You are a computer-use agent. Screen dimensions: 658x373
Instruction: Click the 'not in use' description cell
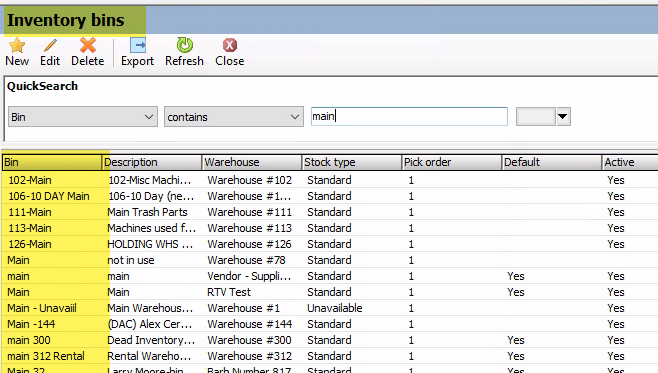click(x=131, y=260)
